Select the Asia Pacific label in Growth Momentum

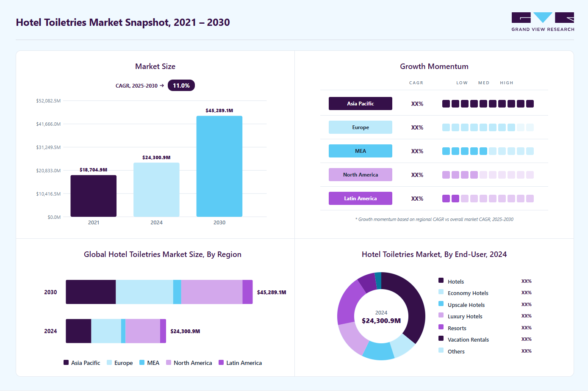[361, 104]
